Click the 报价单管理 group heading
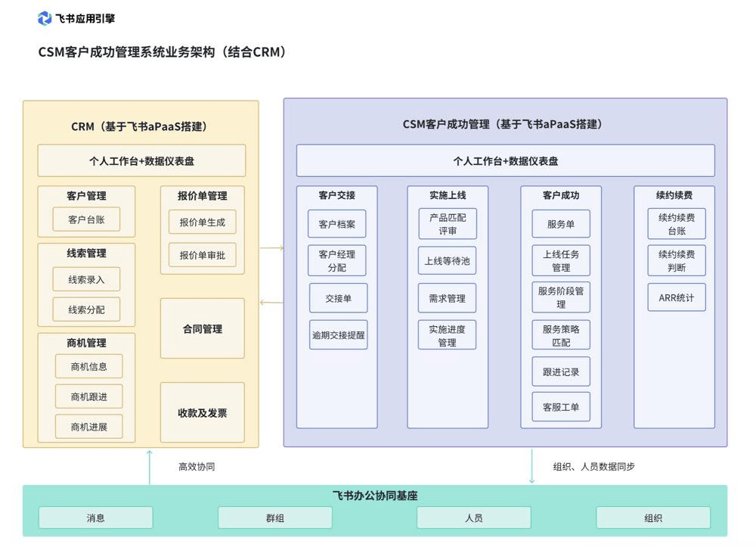756x547 pixels. (203, 196)
